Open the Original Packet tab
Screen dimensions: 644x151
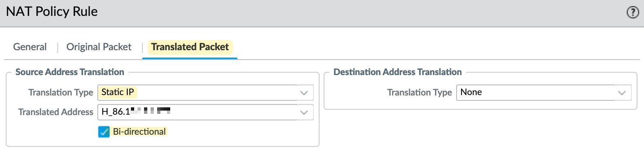(x=99, y=47)
